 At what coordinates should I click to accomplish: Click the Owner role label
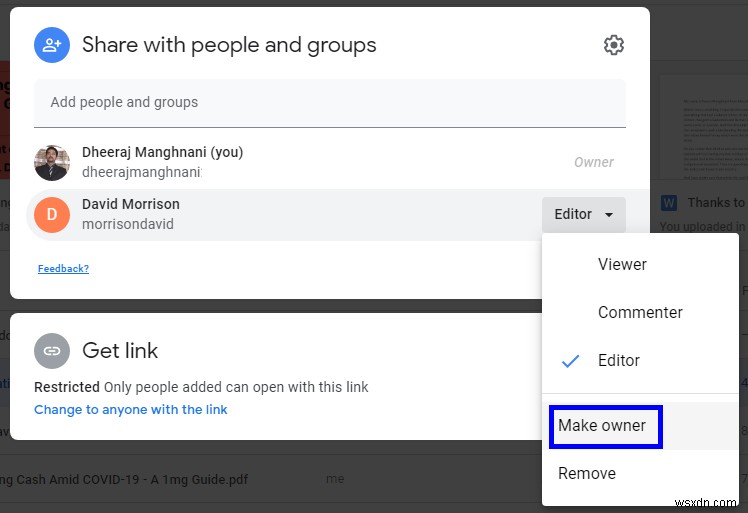coord(594,163)
